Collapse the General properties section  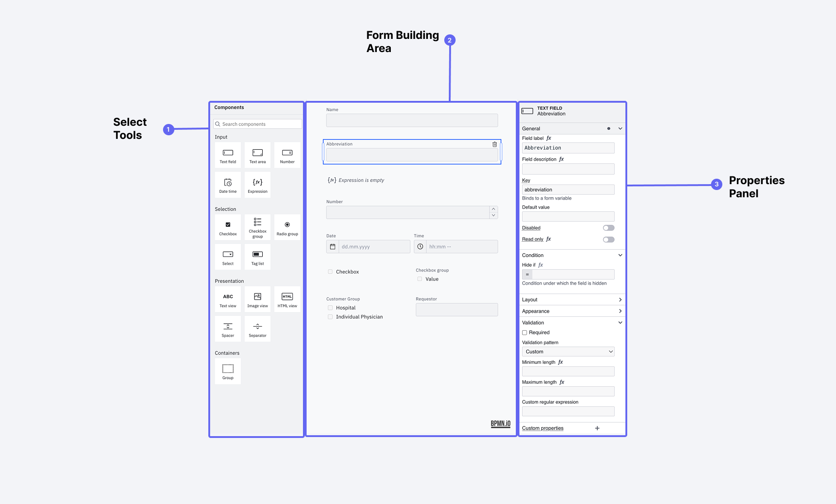click(x=620, y=128)
